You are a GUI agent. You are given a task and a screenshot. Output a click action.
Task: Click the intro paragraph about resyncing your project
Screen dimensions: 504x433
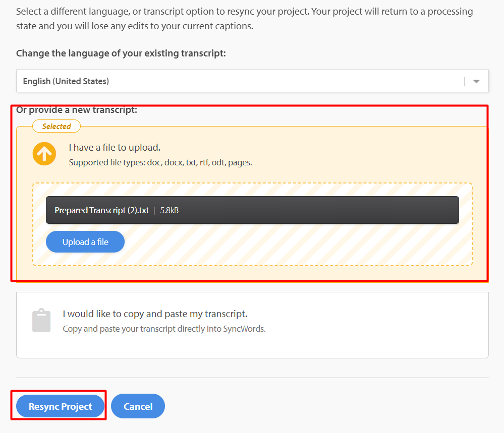click(x=244, y=19)
